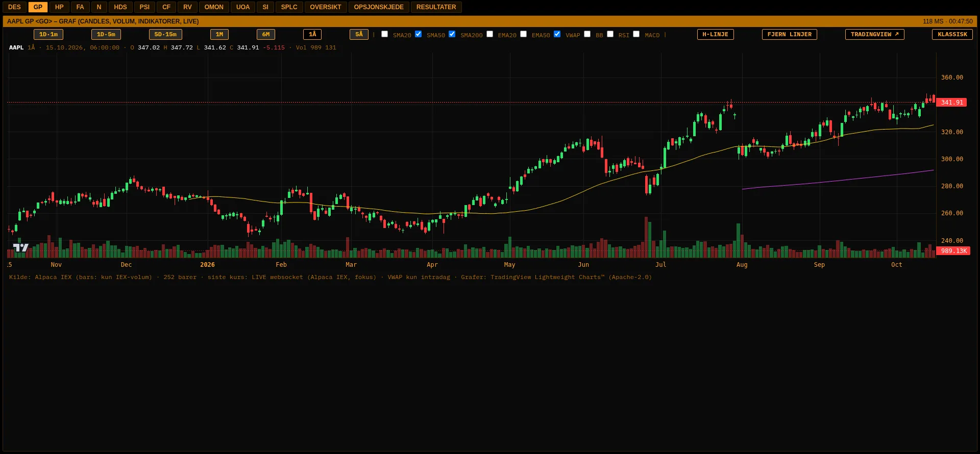The width and height of the screenshot is (980, 454).
Task: Turn on the EMA20 indicator checkbox
Action: pyautogui.click(x=489, y=34)
